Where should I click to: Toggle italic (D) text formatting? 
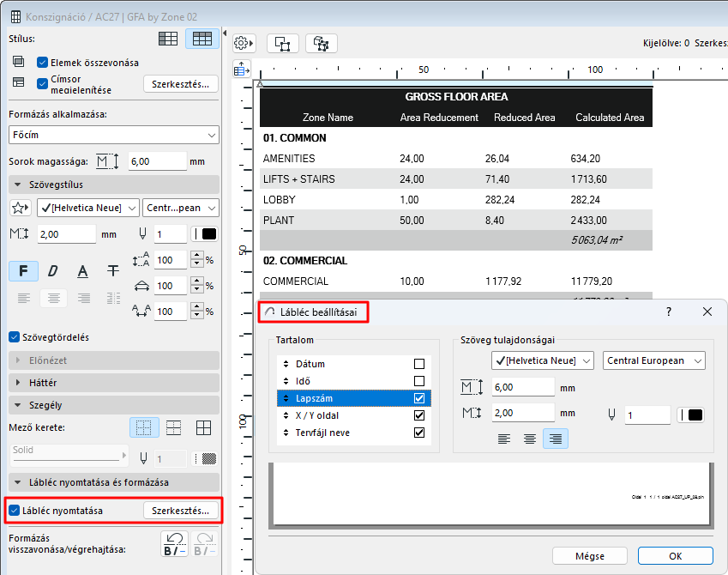pos(52,271)
